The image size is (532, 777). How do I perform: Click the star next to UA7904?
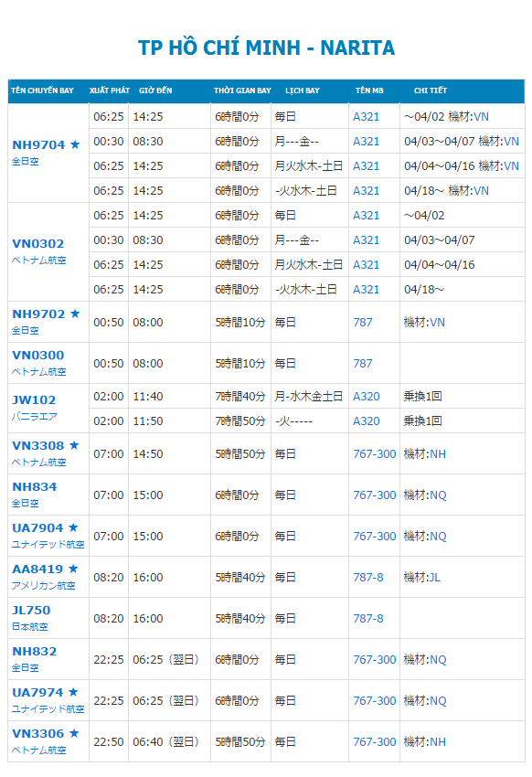point(73,527)
